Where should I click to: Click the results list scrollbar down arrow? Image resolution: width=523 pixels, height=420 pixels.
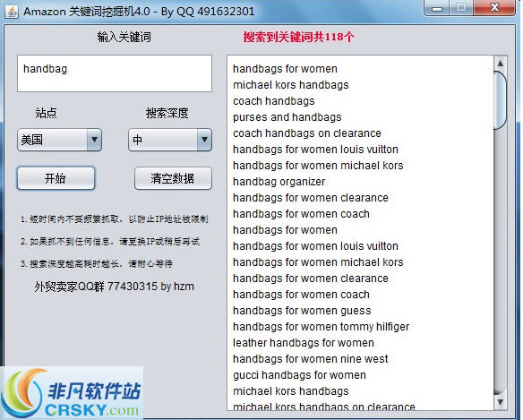click(500, 402)
